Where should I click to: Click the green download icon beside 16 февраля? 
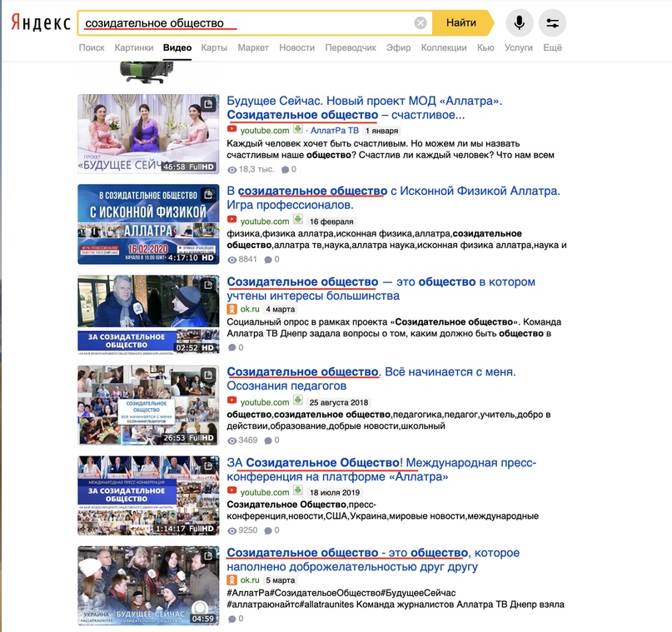pyautogui.click(x=298, y=219)
